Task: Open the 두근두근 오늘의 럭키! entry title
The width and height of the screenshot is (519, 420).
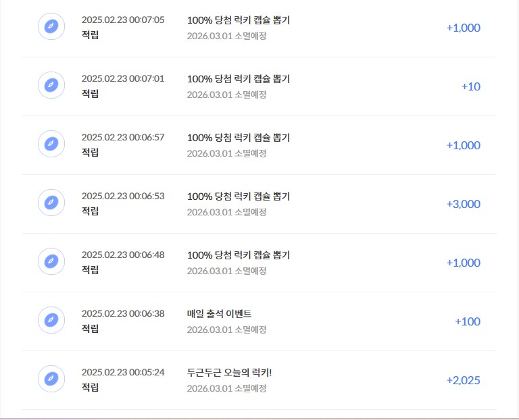Action: (229, 372)
